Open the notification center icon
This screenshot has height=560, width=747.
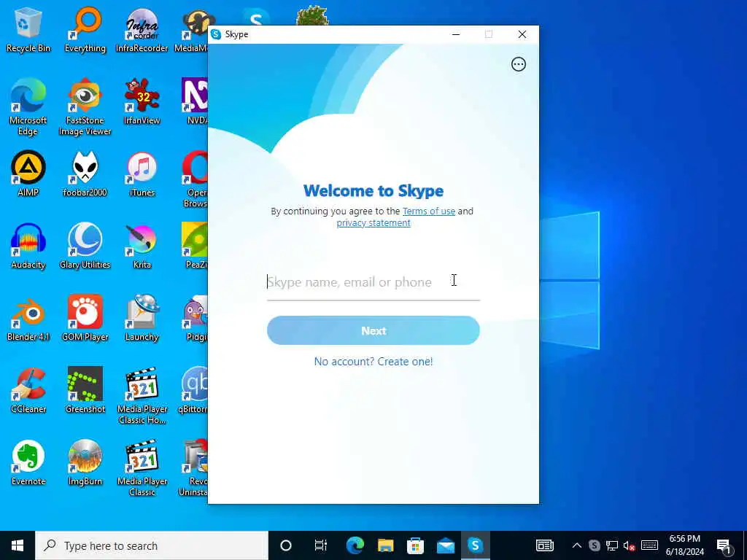click(x=724, y=545)
